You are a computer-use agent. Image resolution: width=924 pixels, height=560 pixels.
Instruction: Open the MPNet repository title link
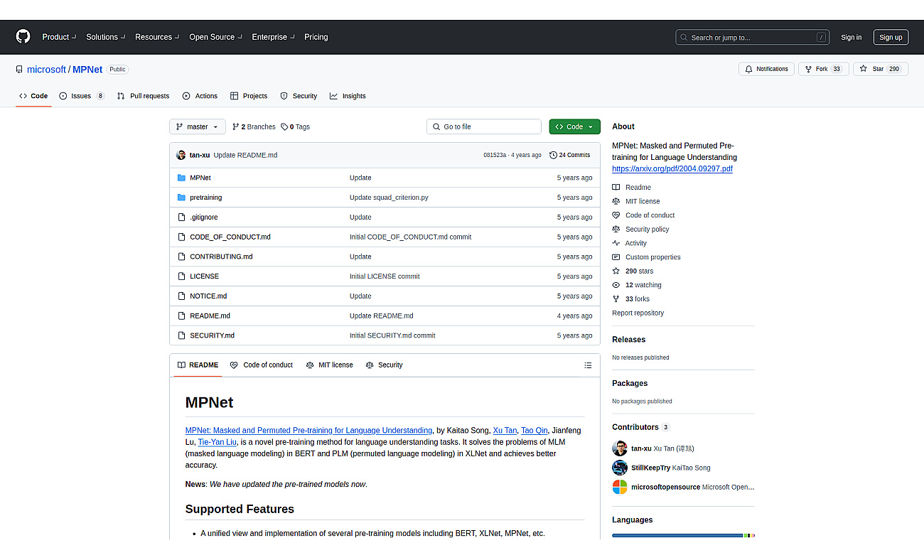click(87, 70)
